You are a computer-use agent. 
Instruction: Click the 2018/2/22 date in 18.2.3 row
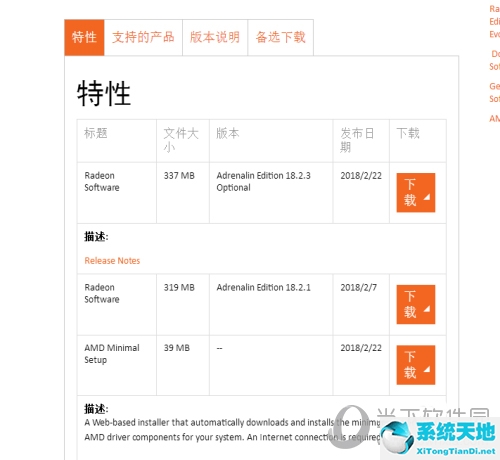pyautogui.click(x=361, y=176)
